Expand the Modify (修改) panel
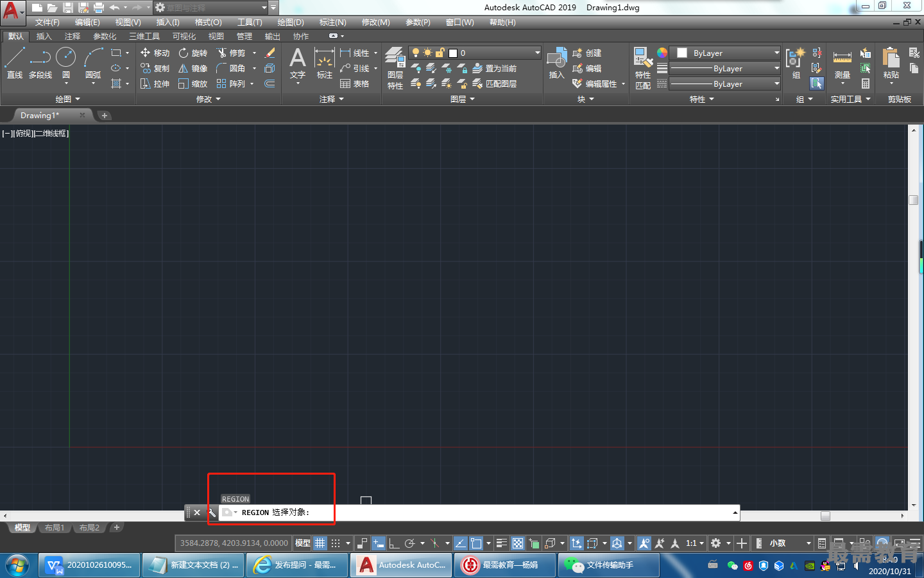Screen dimensions: 924x578 208,99
